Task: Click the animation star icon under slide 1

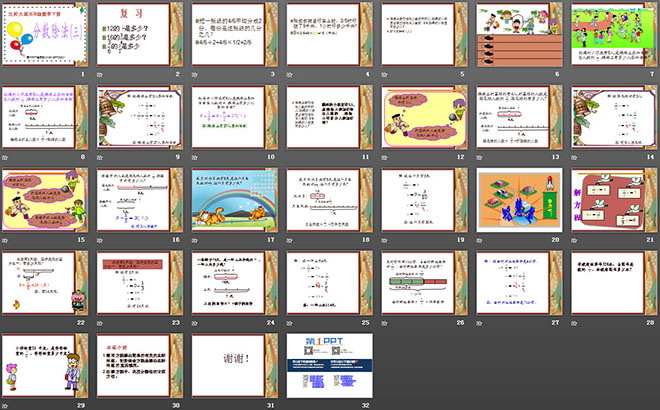Action: (6, 75)
